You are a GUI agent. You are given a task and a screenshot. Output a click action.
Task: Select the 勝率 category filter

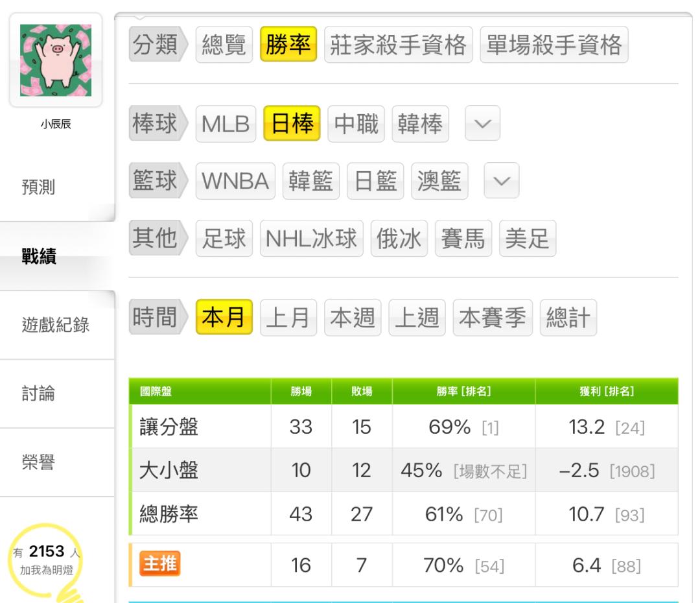click(288, 44)
